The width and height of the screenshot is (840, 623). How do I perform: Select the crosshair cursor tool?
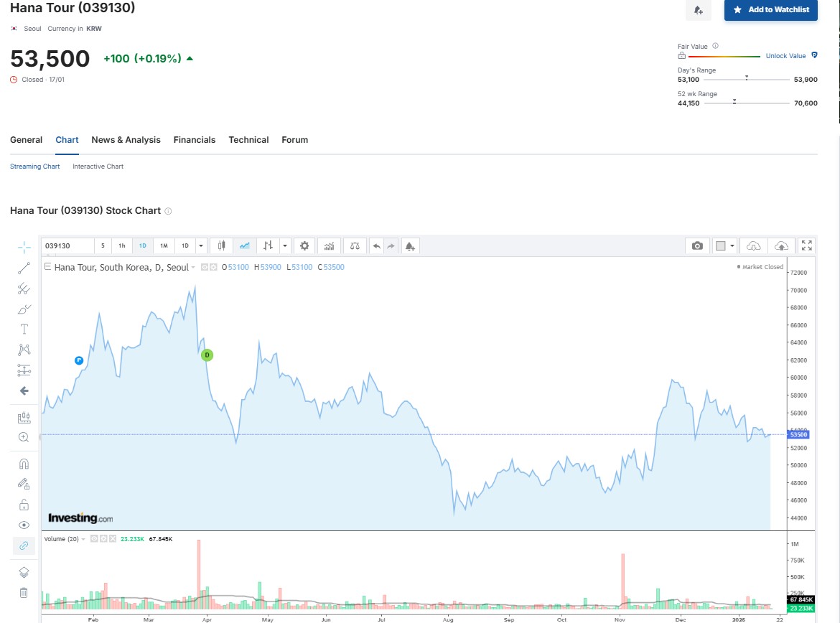[x=24, y=247]
